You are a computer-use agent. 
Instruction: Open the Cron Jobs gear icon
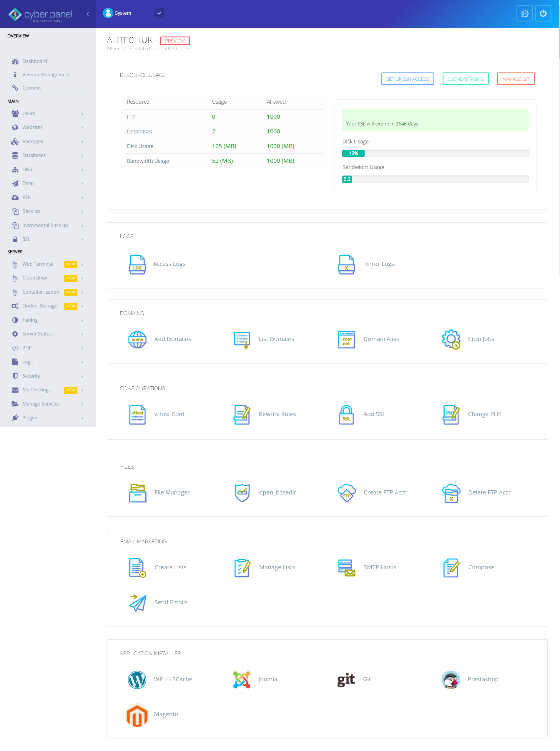[x=451, y=339]
